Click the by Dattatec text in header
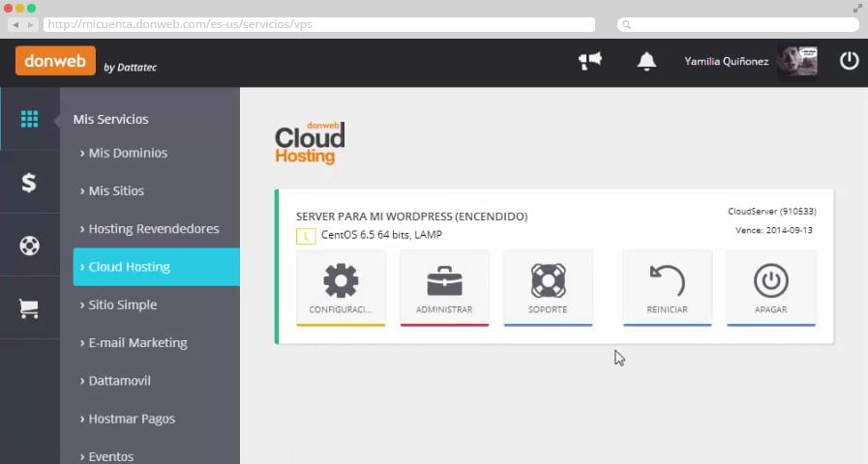The image size is (868, 464). (x=130, y=68)
